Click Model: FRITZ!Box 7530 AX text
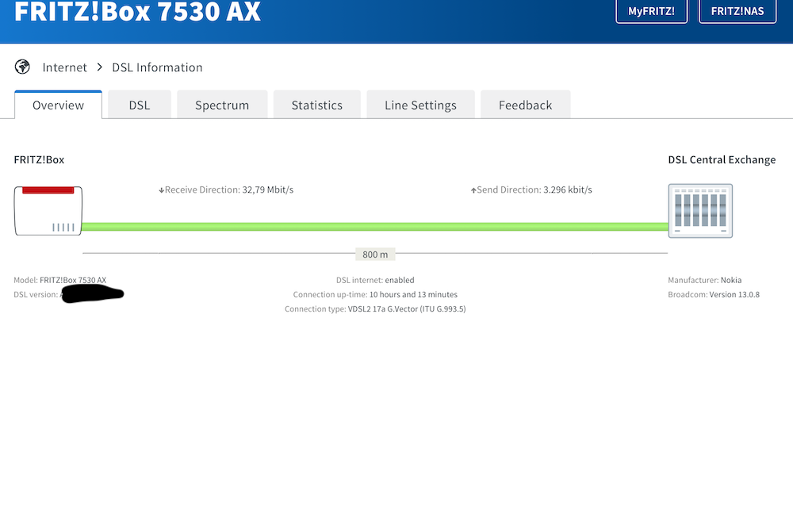Screen dimensions: 793x532 pos(60,280)
